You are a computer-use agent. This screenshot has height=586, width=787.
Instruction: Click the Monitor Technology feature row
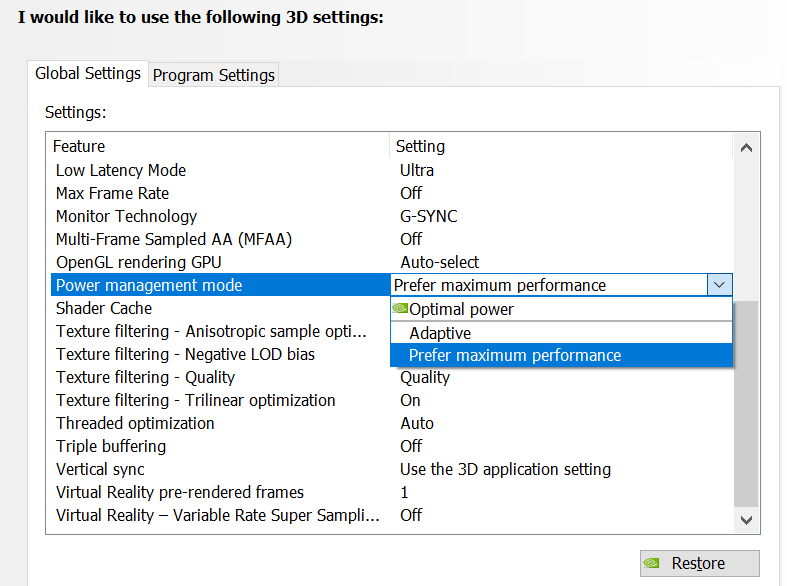(126, 216)
